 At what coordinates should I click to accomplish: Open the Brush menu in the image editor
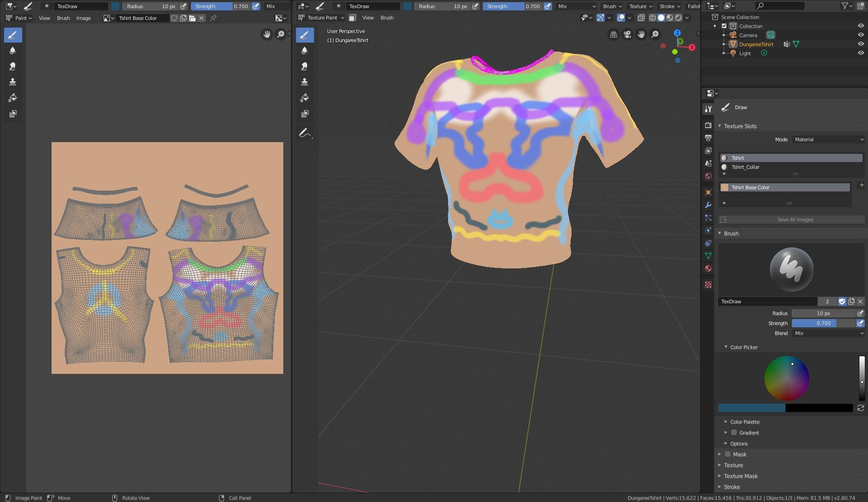63,18
